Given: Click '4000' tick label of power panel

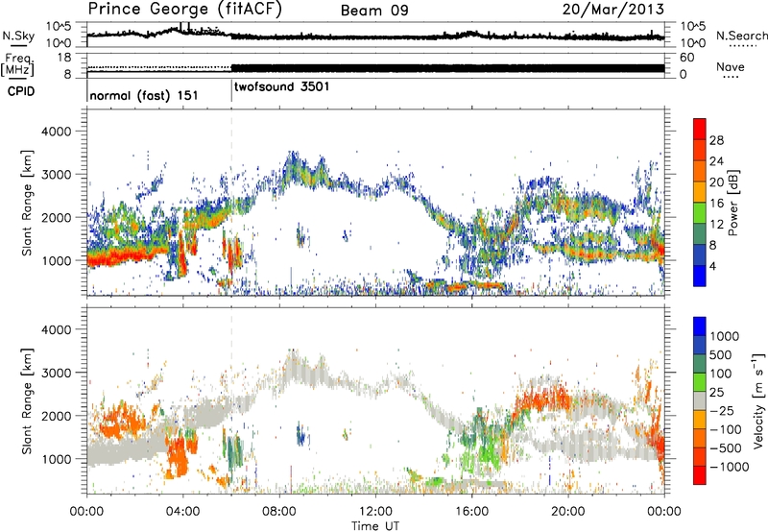Looking at the screenshot, I should (x=56, y=132).
